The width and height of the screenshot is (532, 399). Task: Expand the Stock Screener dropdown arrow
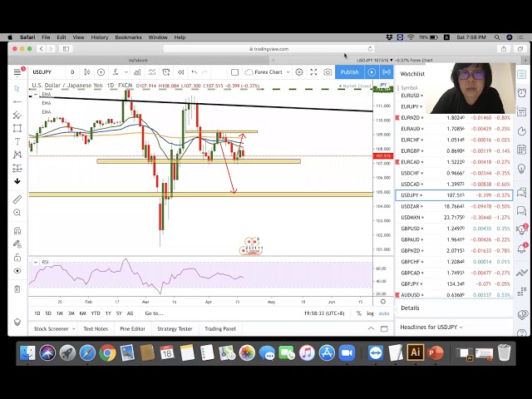(x=73, y=328)
